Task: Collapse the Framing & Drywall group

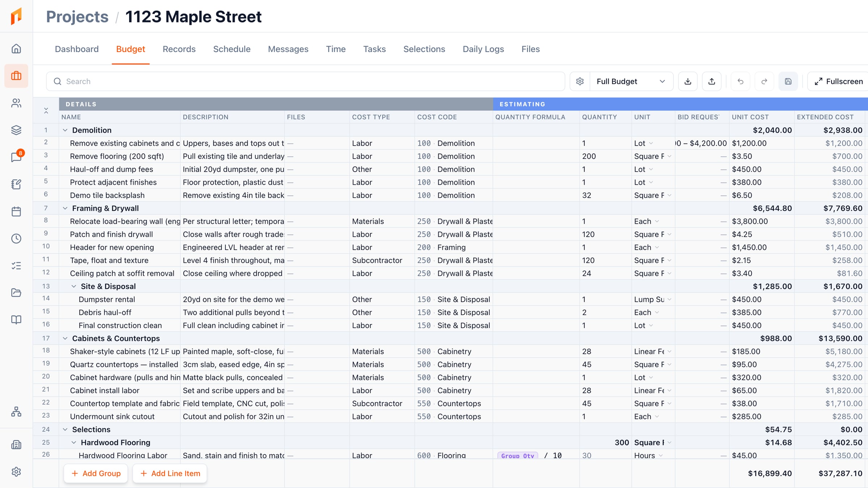Action: tap(65, 208)
